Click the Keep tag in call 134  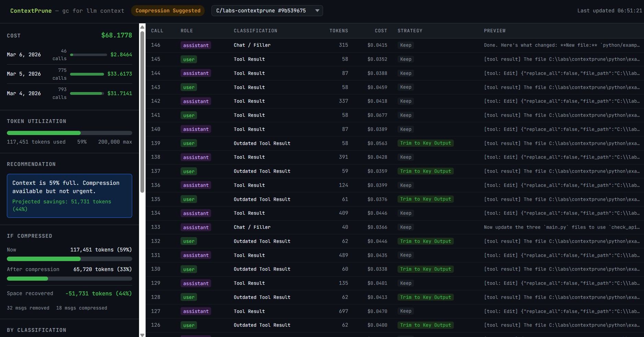[406, 213]
